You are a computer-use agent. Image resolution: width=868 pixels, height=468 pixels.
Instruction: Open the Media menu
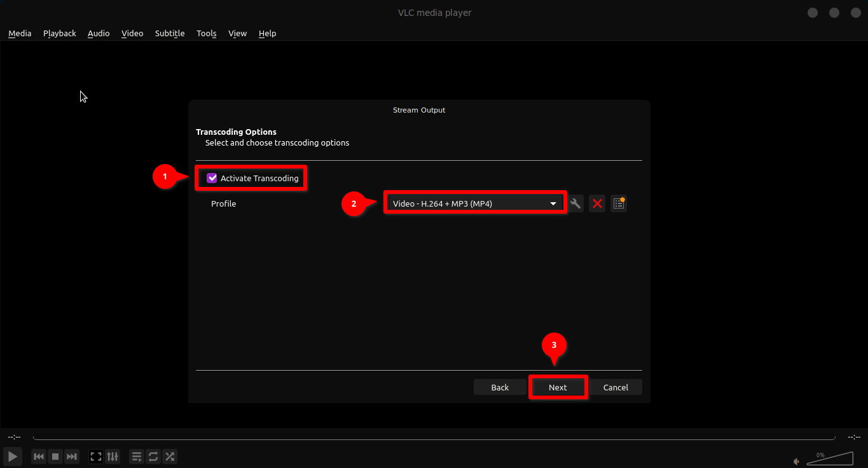[20, 33]
